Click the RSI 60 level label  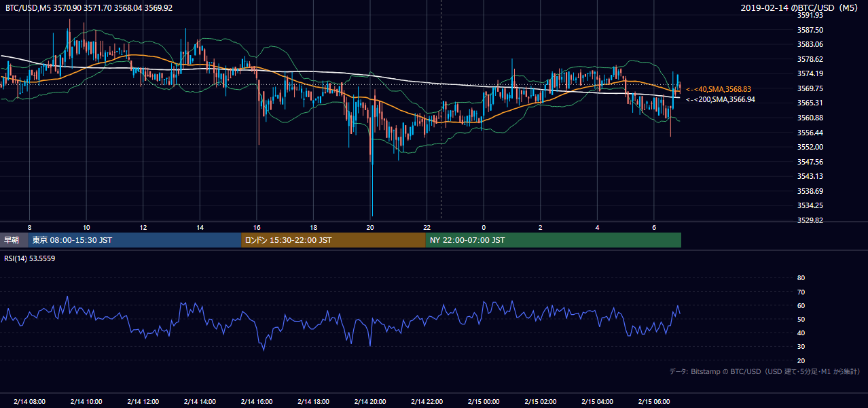point(801,306)
